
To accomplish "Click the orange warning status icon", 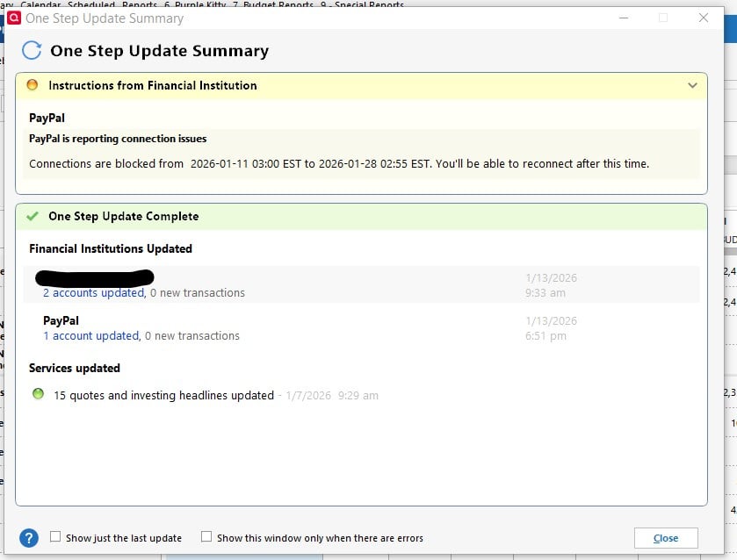I will coord(33,85).
